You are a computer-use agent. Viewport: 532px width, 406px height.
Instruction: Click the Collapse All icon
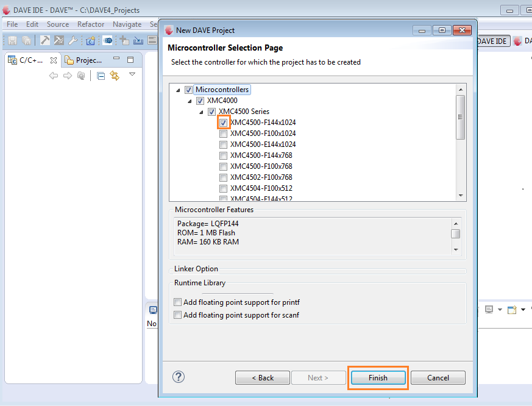pos(101,76)
